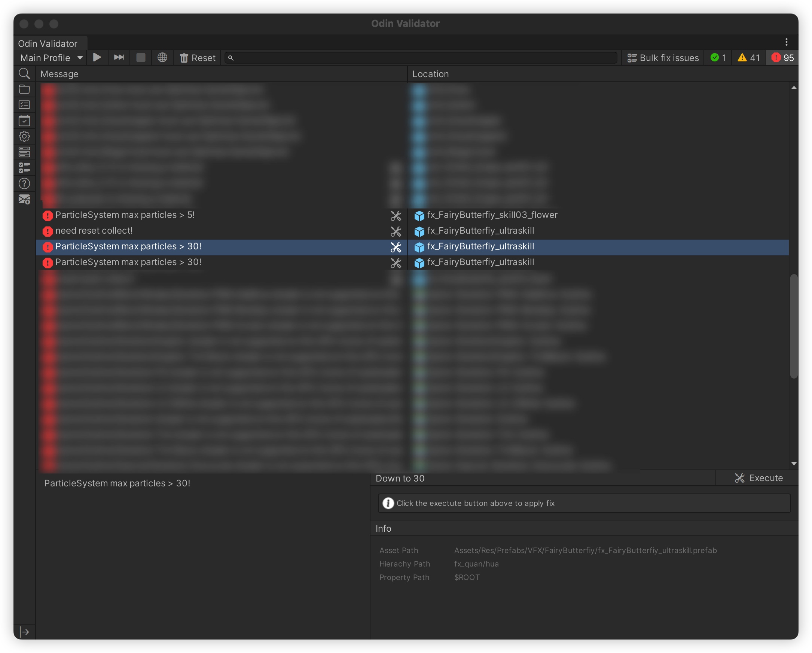
Task: Open the gear settings sidebar icon
Action: pyautogui.click(x=24, y=136)
